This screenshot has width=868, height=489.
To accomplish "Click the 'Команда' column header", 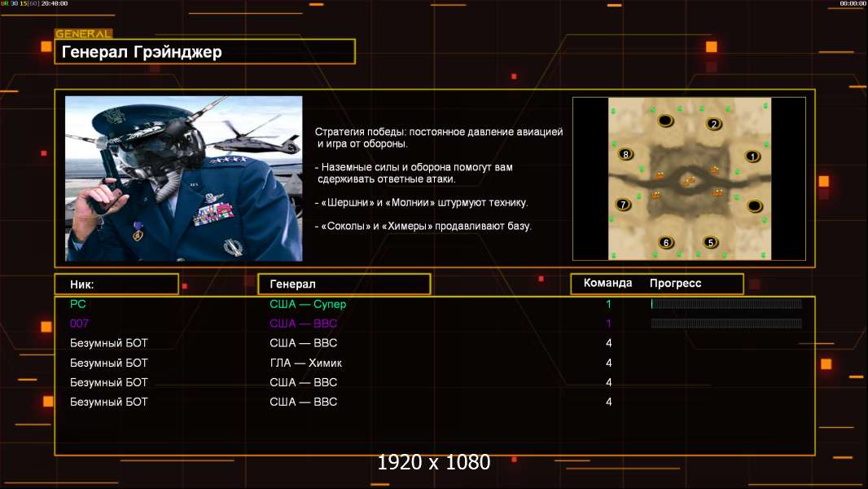I will (x=607, y=283).
